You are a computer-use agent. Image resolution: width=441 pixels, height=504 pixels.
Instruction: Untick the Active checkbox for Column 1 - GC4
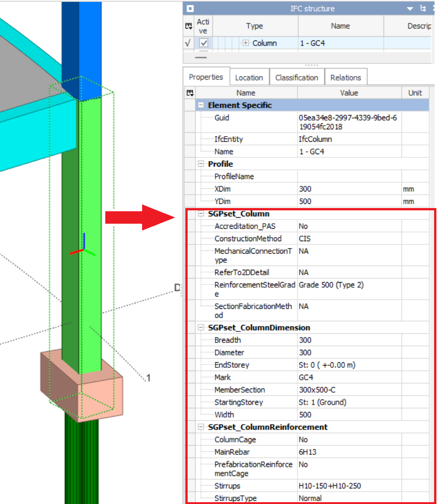(x=203, y=43)
